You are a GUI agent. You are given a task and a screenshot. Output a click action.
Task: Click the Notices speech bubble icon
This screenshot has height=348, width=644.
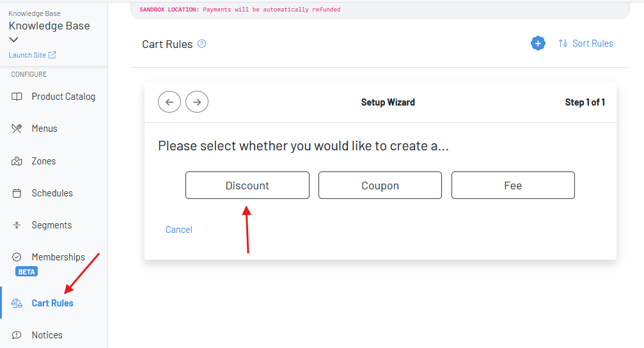[x=17, y=335]
